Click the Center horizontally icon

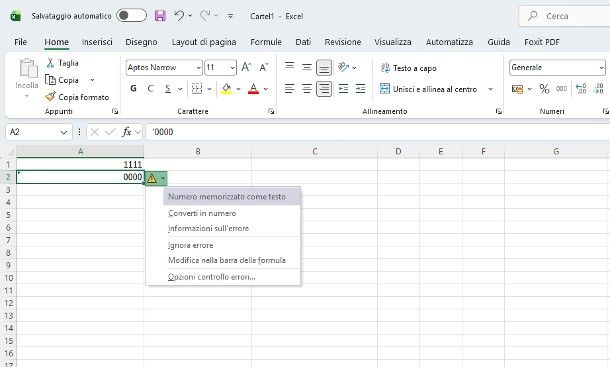(307, 89)
